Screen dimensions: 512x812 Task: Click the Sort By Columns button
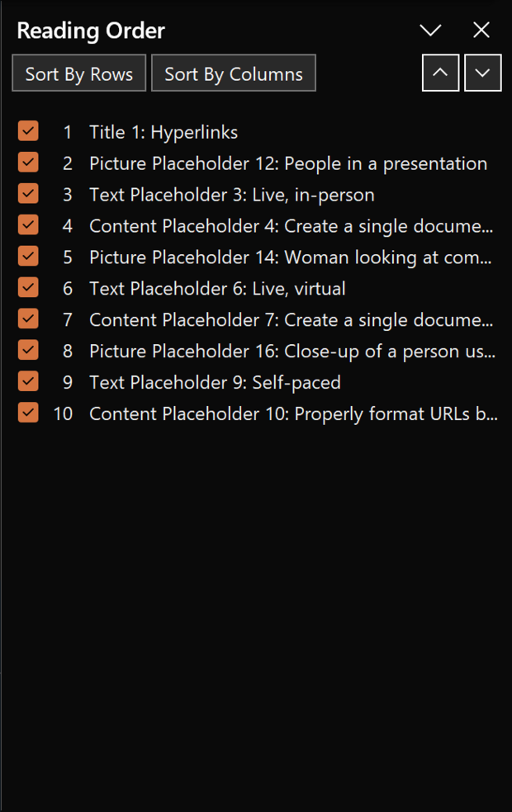[233, 73]
